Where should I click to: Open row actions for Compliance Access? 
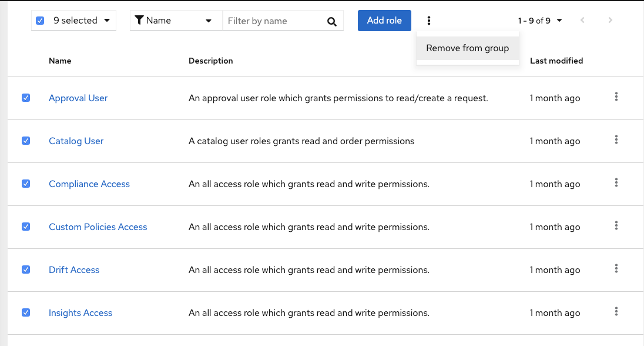[x=616, y=183]
